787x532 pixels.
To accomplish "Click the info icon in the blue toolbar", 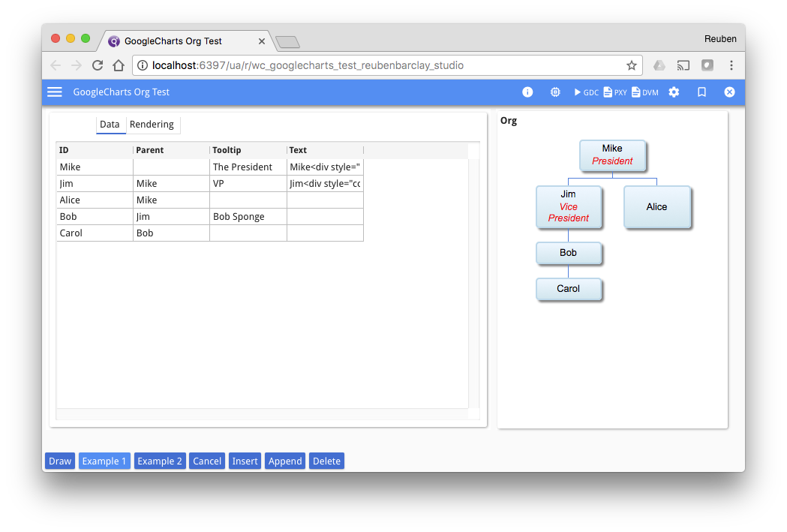I will point(527,92).
